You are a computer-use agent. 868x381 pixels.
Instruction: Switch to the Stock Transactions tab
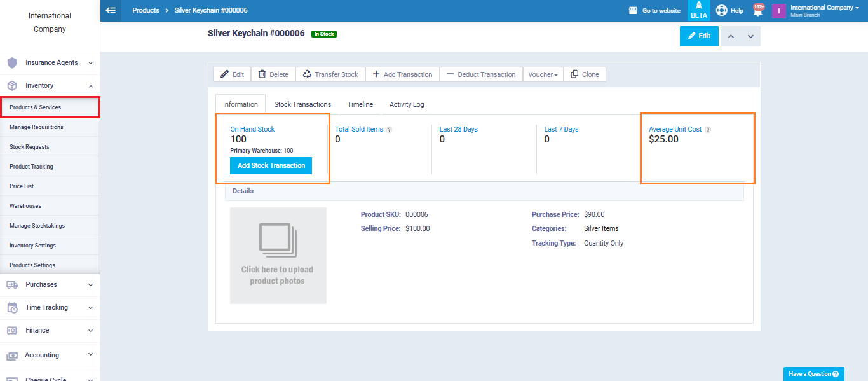click(x=302, y=104)
